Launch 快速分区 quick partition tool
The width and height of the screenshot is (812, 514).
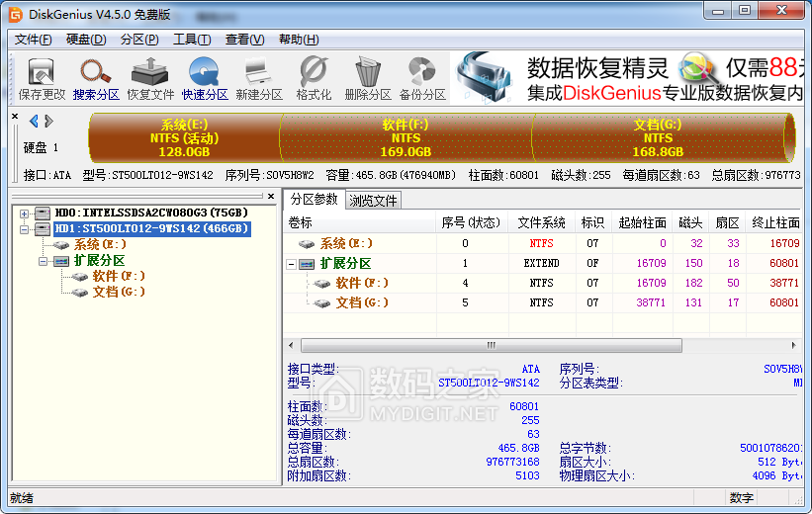click(x=205, y=79)
